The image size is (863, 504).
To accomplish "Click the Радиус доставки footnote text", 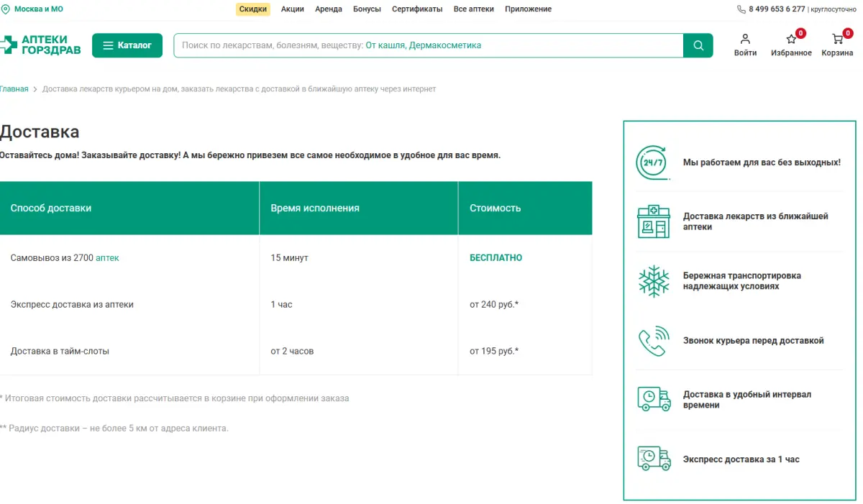I will point(114,428).
